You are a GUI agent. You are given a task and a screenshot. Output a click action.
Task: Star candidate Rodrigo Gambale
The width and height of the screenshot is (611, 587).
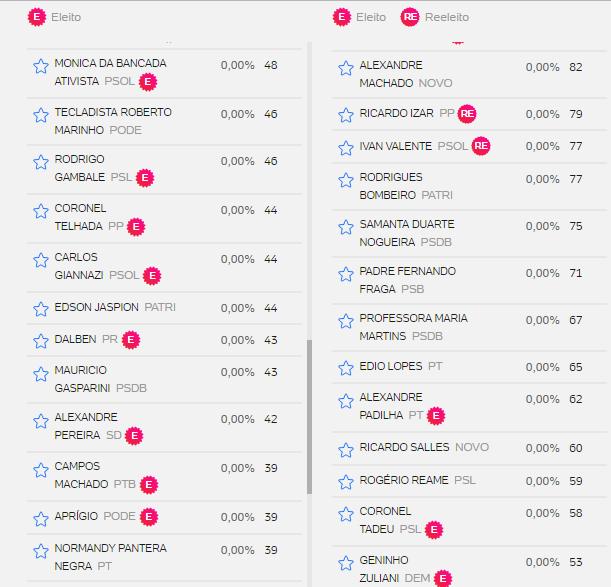point(41,162)
